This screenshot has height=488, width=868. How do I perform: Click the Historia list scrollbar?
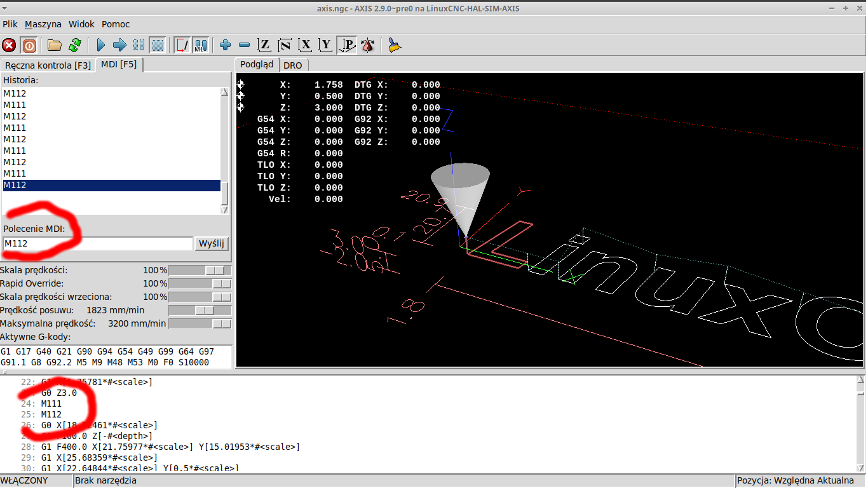click(224, 151)
